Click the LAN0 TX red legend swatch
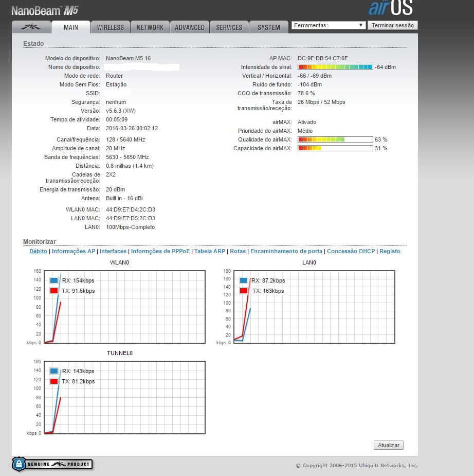 (244, 291)
